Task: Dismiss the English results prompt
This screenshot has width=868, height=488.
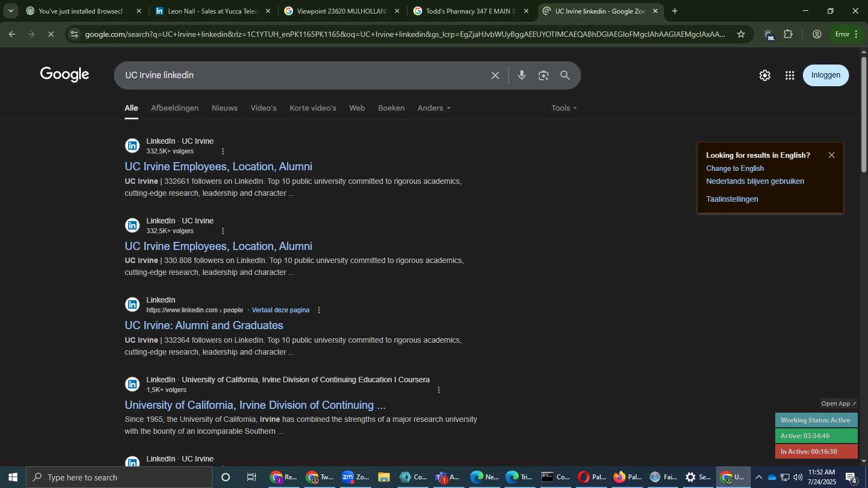Action: click(832, 155)
